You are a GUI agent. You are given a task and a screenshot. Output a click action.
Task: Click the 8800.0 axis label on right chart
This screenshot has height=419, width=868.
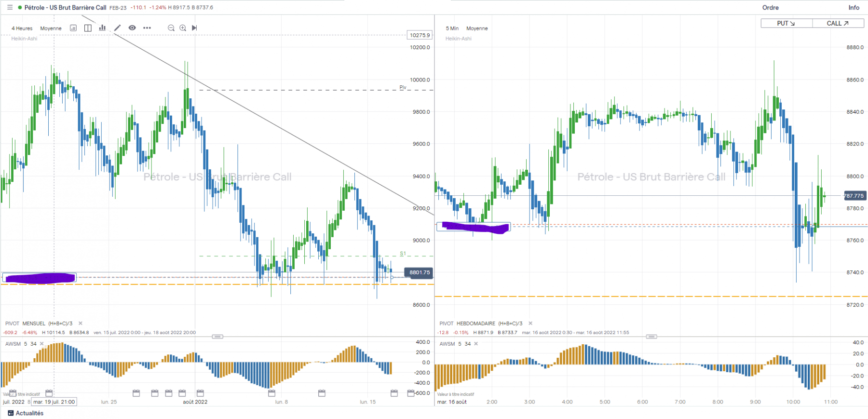coord(855,176)
